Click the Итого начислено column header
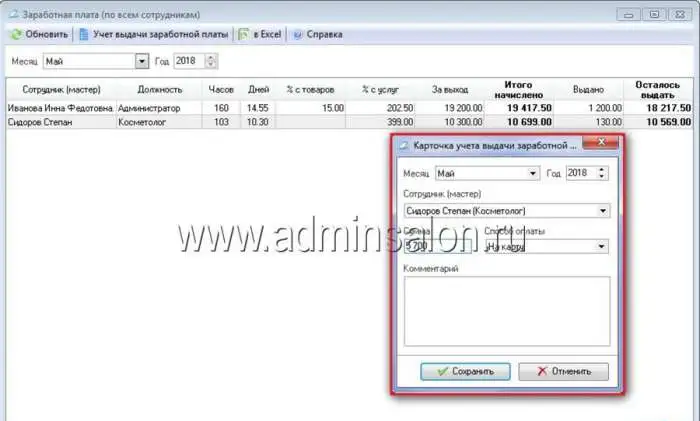 click(519, 90)
